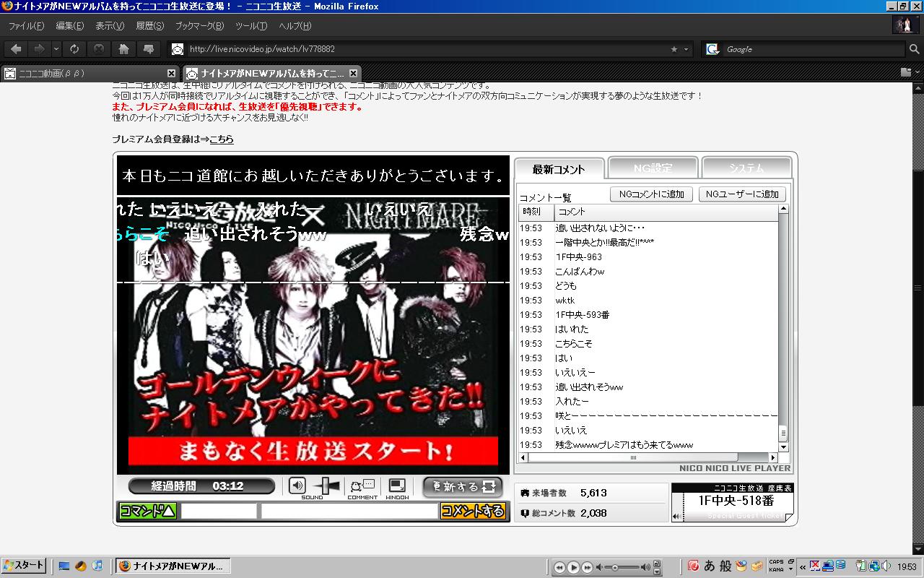
Task: Close the ニコニコ動画(ββ) tab
Action: (171, 73)
